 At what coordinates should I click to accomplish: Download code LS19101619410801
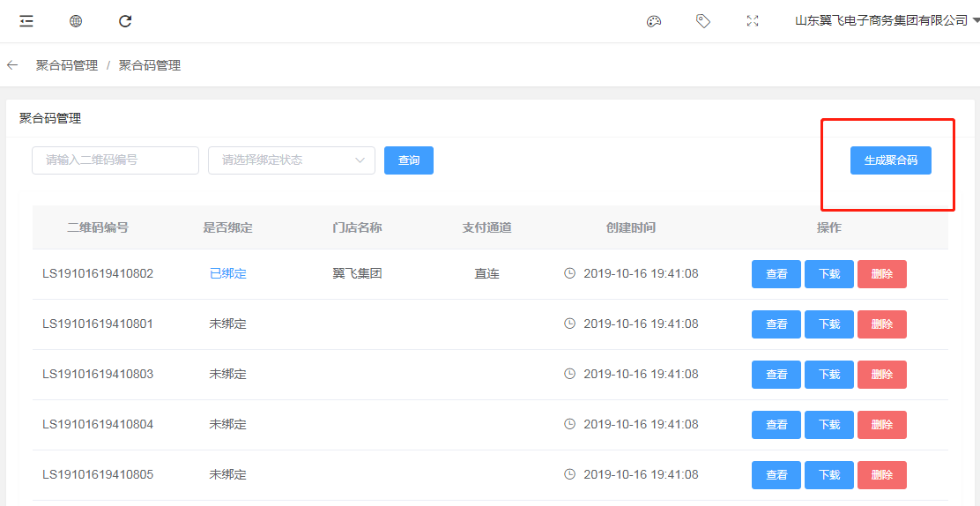pos(829,324)
